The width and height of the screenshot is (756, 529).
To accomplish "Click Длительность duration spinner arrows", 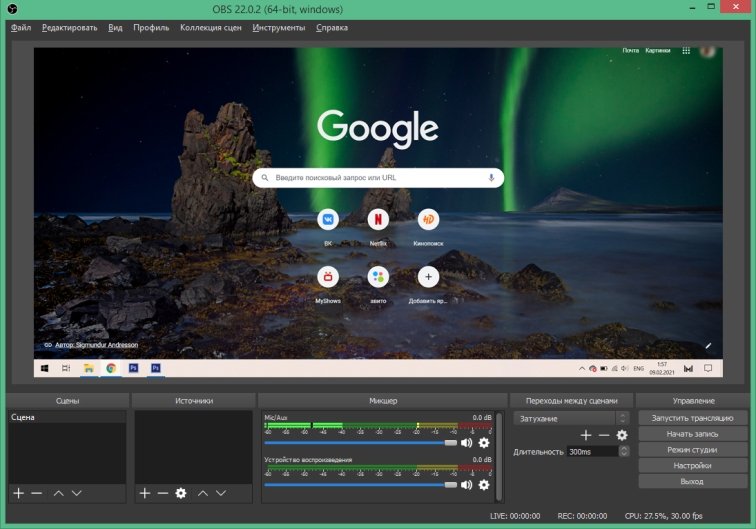I will (x=624, y=452).
